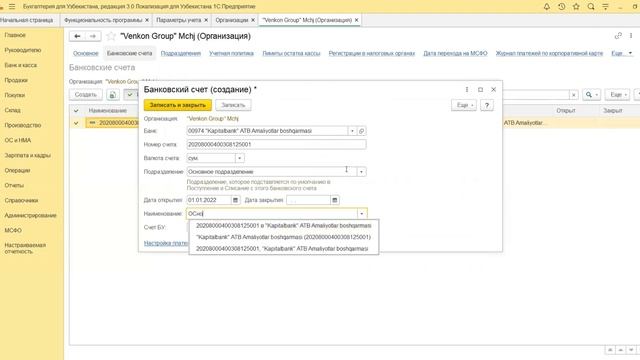
Task: Click Записать button
Action: (233, 105)
